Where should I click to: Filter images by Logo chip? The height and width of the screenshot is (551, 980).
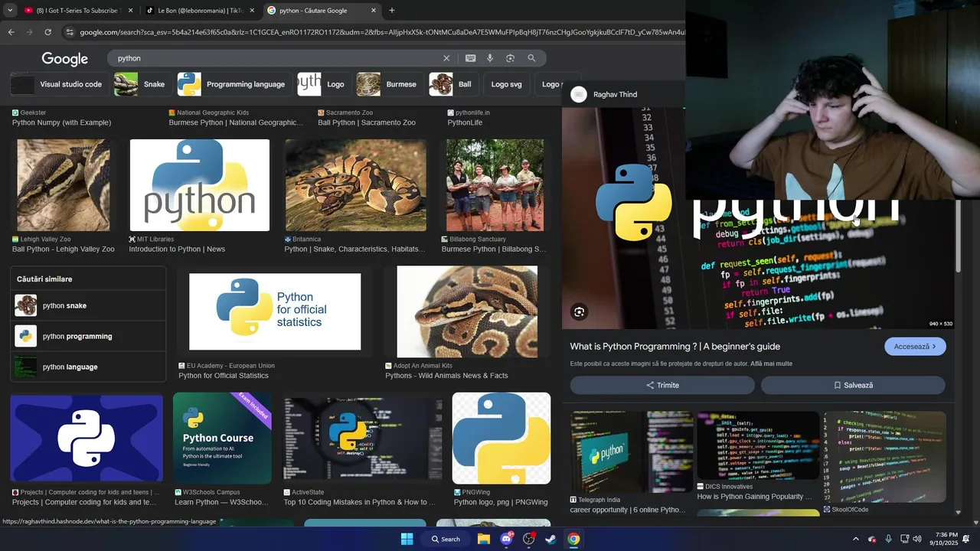point(323,84)
